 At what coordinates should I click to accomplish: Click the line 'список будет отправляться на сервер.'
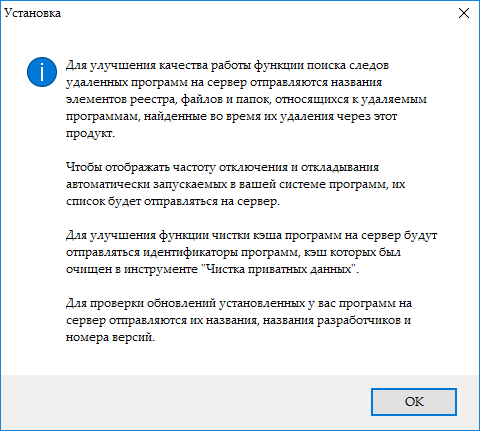(x=173, y=201)
